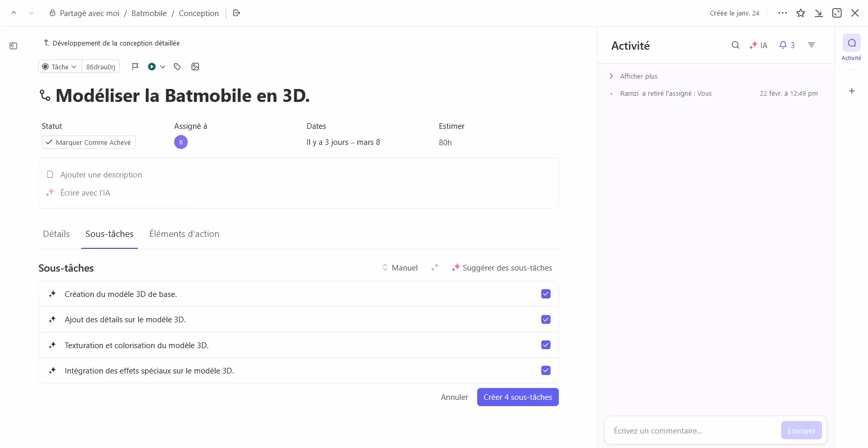The width and height of the screenshot is (868, 448).
Task: Add a cover image via the image icon
Action: click(x=195, y=67)
